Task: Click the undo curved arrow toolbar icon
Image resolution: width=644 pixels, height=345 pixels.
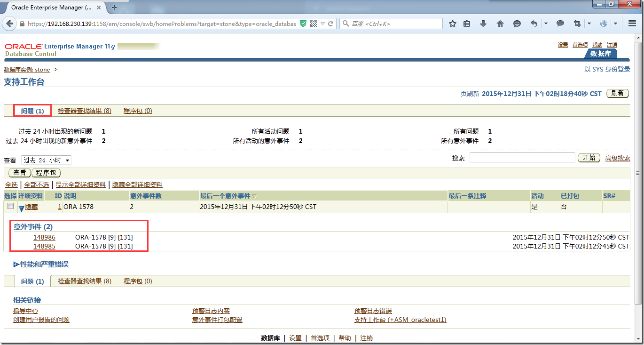Action: coord(534,24)
